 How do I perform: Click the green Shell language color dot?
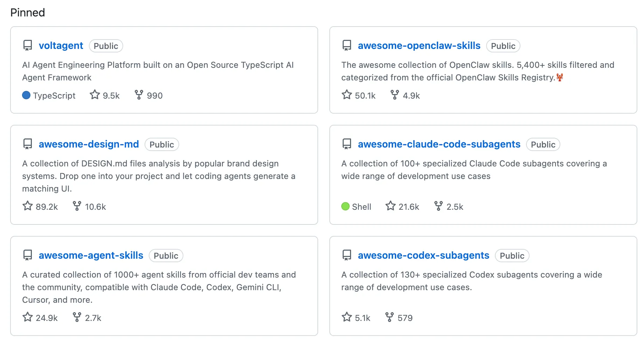pos(345,206)
